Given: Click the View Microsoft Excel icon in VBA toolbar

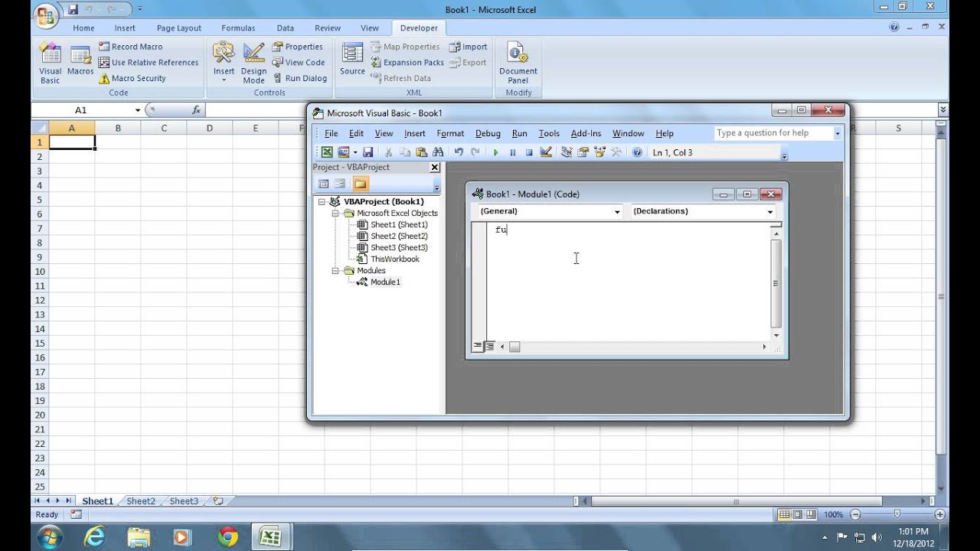Looking at the screenshot, I should tap(327, 152).
